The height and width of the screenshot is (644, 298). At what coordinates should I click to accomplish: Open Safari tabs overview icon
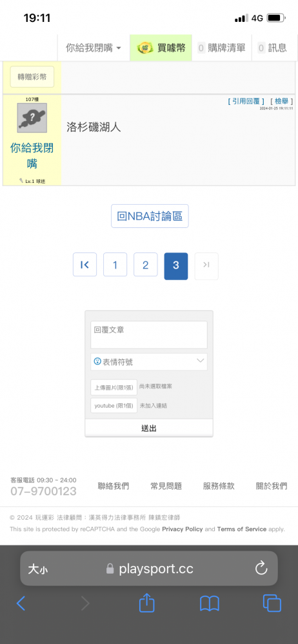[272, 603]
